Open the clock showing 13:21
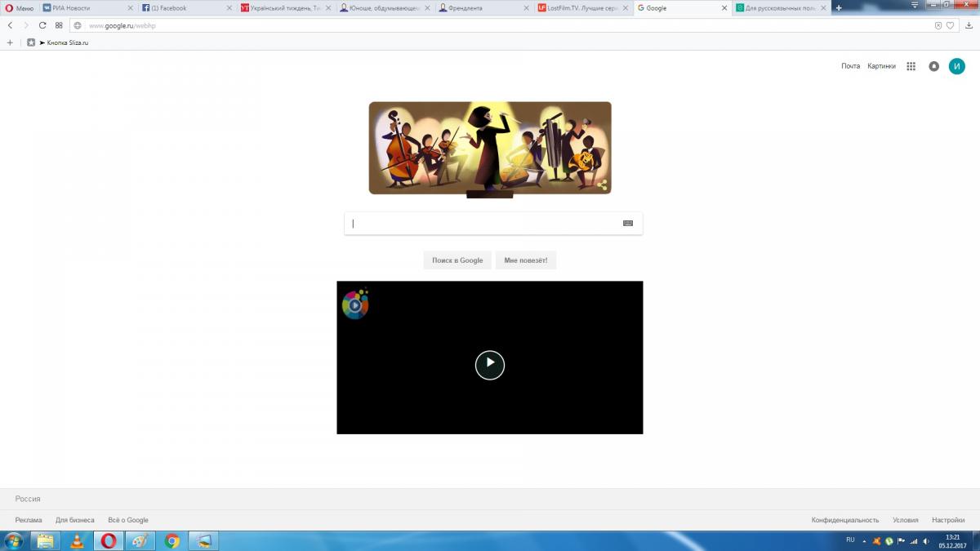 [x=952, y=540]
